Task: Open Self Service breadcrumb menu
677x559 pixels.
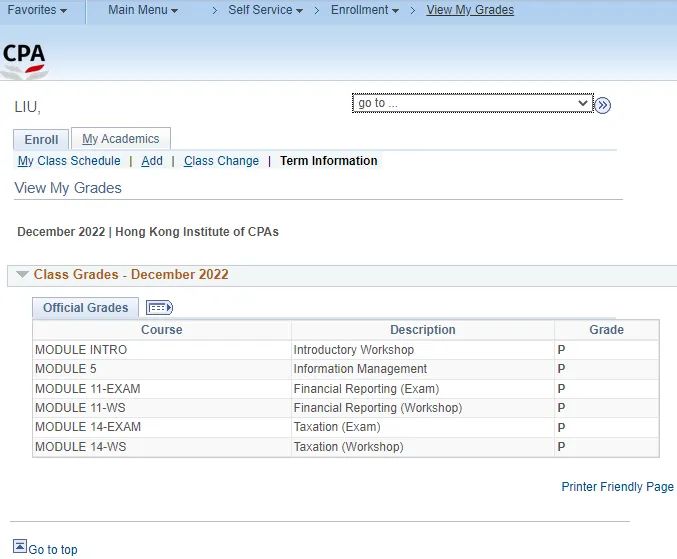Action: 266,10
